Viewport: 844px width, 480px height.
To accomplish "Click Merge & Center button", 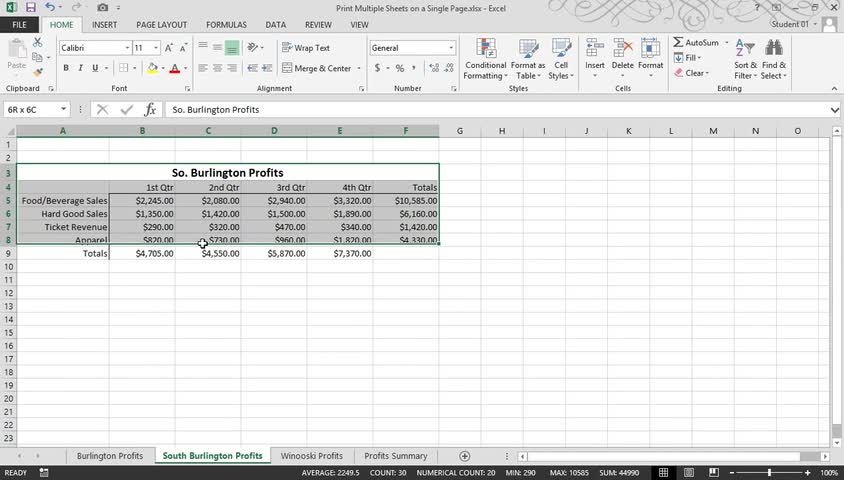I will [x=316, y=68].
